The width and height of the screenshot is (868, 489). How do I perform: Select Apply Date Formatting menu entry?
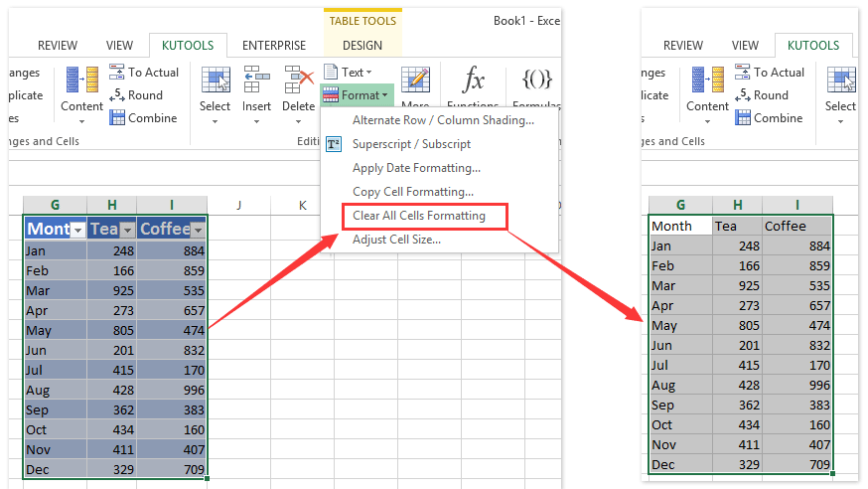tap(416, 168)
